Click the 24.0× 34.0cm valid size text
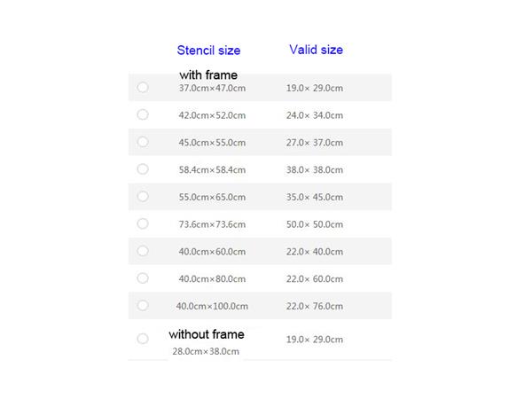 click(x=314, y=115)
